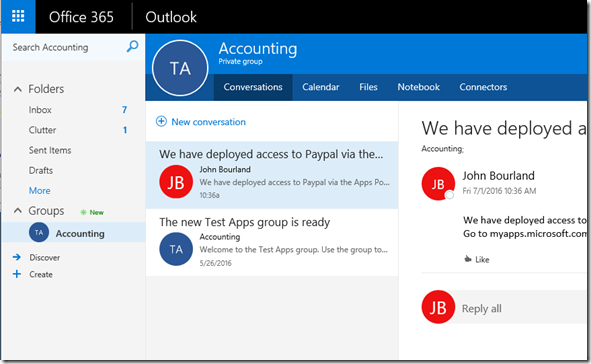This screenshot has height=364, width=591.
Task: Click the Like thumbs-up icon
Action: click(x=468, y=259)
